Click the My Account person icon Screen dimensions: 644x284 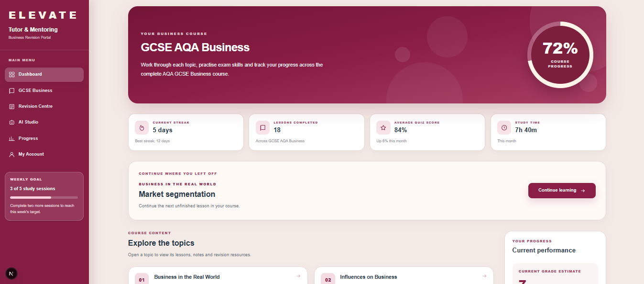point(12,154)
